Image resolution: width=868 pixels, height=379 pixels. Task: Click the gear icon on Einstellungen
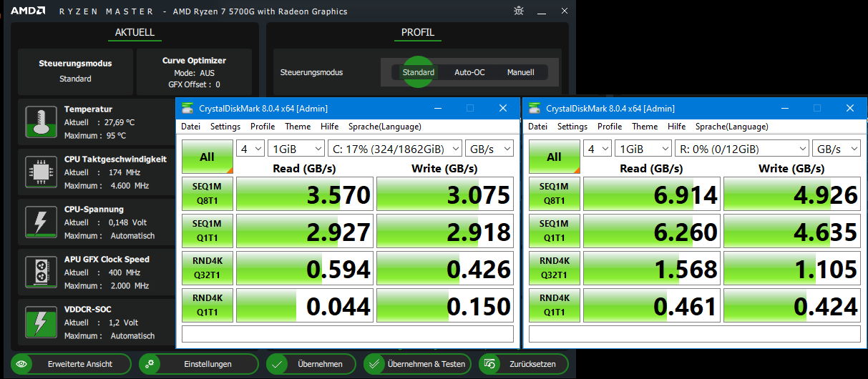(150, 364)
